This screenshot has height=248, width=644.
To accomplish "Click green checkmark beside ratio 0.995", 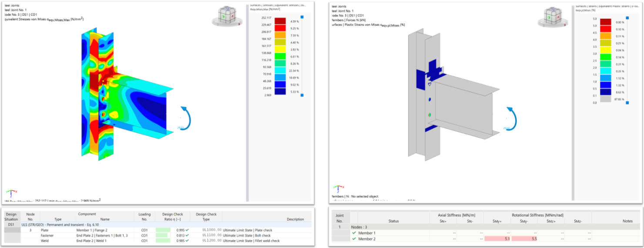I will pyautogui.click(x=188, y=230).
